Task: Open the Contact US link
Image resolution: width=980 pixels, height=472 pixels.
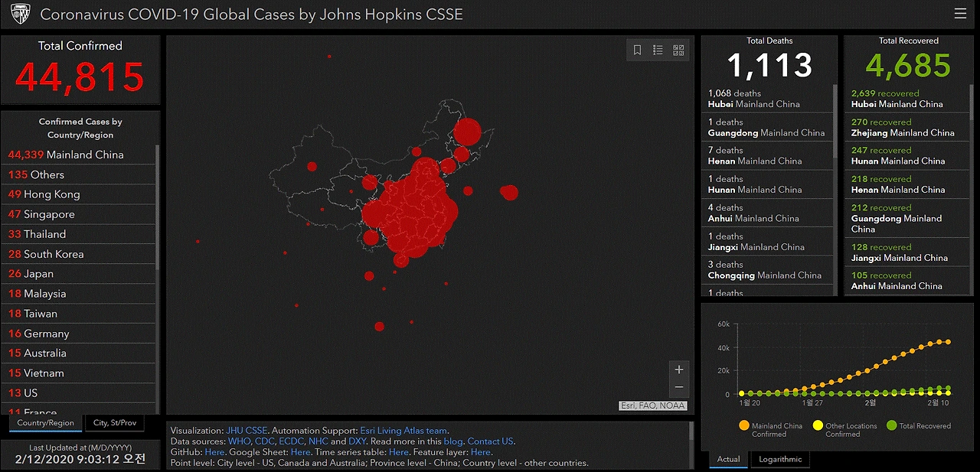Action: [x=490, y=441]
